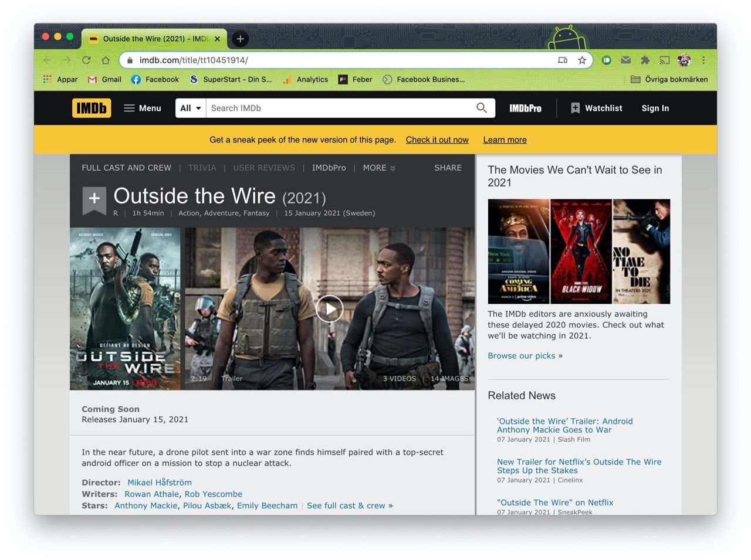
Task: Go to browser home page
Action: pos(106,60)
